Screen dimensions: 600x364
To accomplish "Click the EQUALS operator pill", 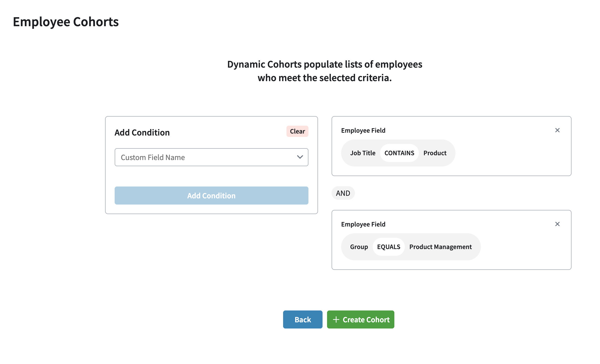I will coord(388,247).
